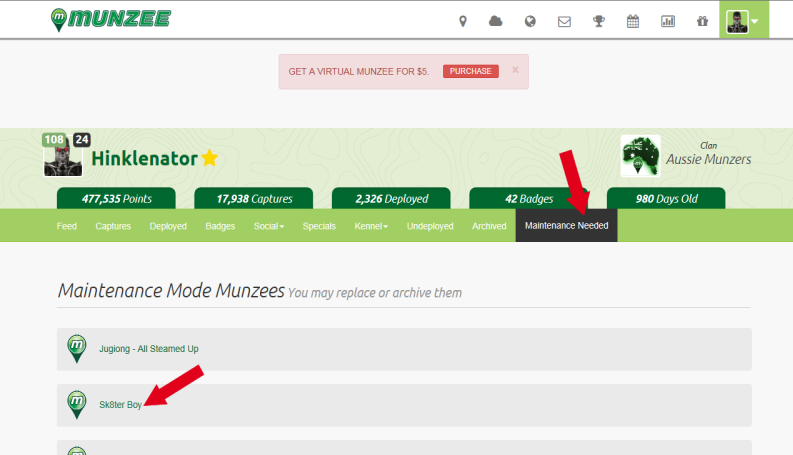Click the pin icon beside Jugiong
This screenshot has height=455, width=793.
pos(77,349)
